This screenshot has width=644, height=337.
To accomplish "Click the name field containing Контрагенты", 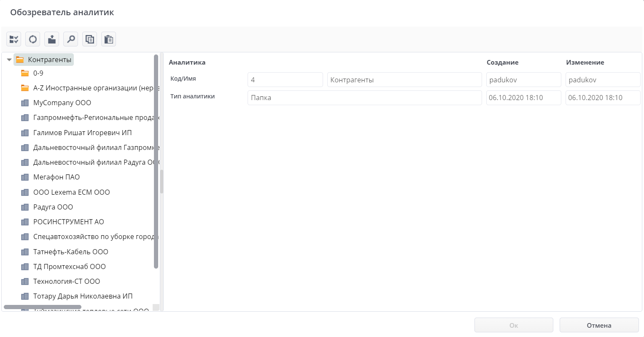I will pyautogui.click(x=404, y=80).
